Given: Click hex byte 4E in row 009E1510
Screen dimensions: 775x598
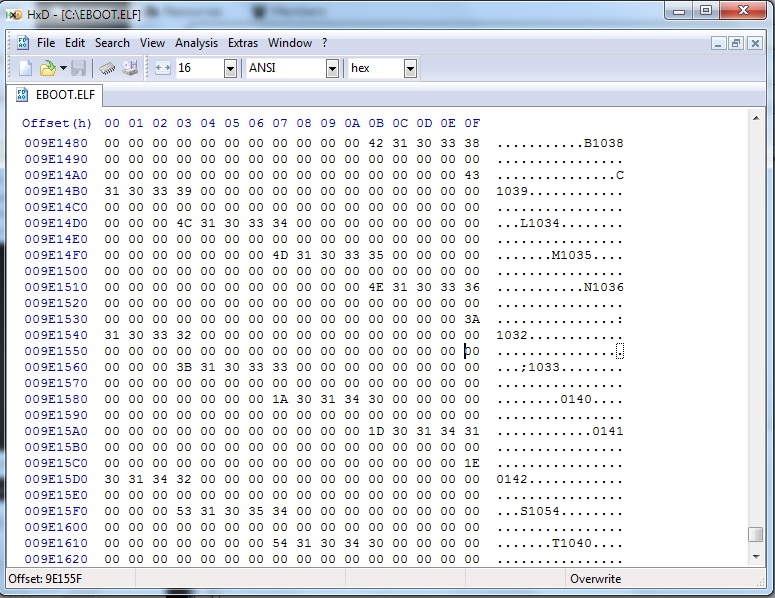Looking at the screenshot, I should 376,288.
